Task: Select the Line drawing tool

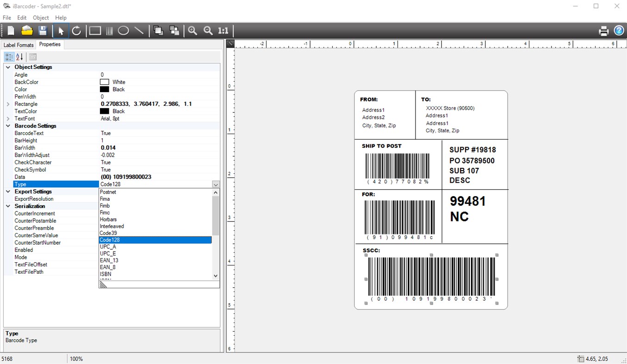Action: click(x=139, y=31)
